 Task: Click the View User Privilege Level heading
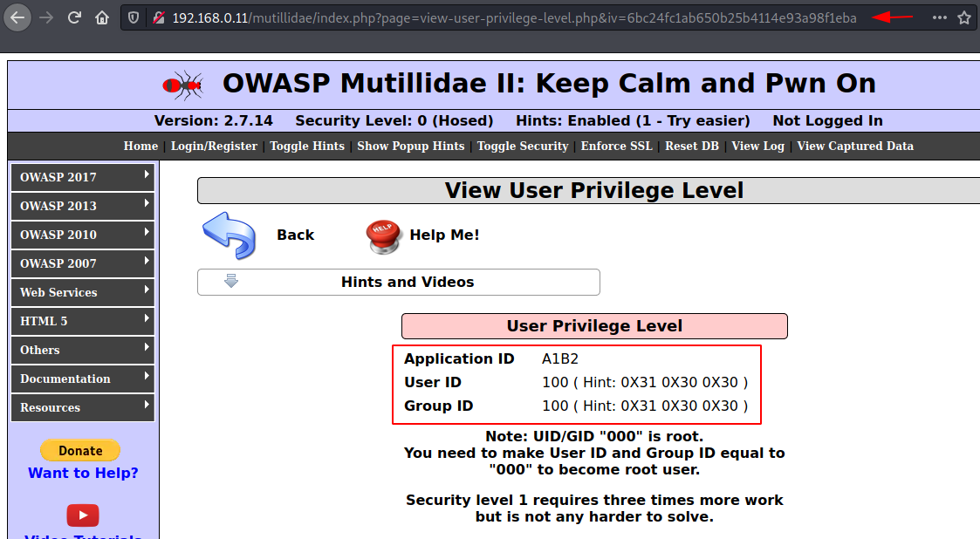coord(593,190)
